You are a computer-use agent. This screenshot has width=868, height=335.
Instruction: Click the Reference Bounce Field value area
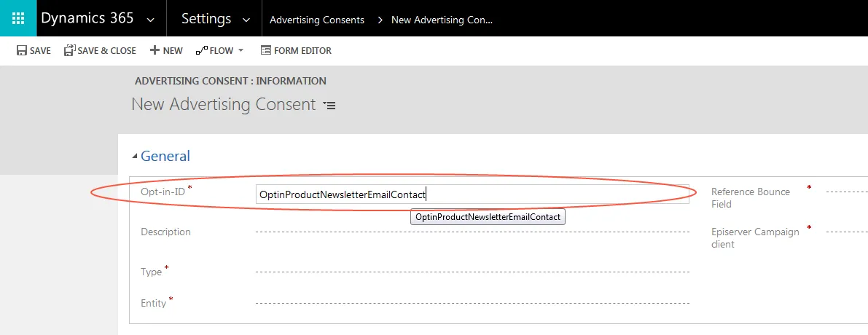846,192
